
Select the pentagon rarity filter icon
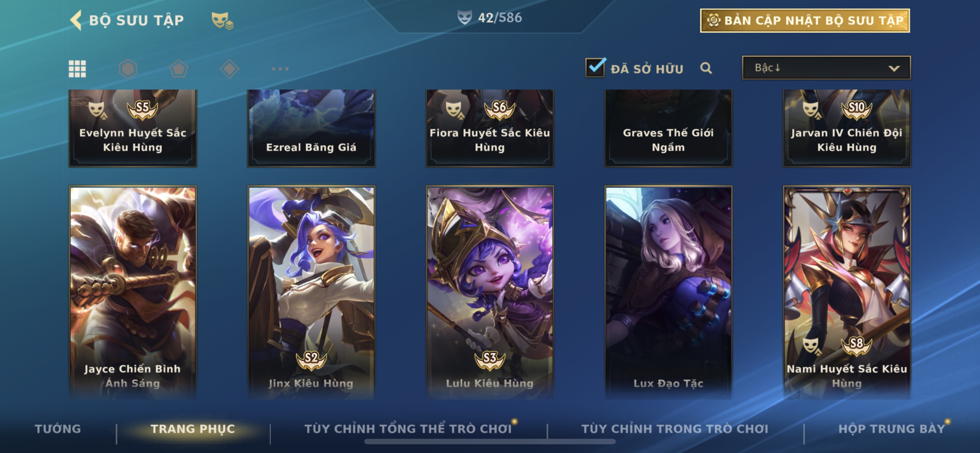pos(178,69)
